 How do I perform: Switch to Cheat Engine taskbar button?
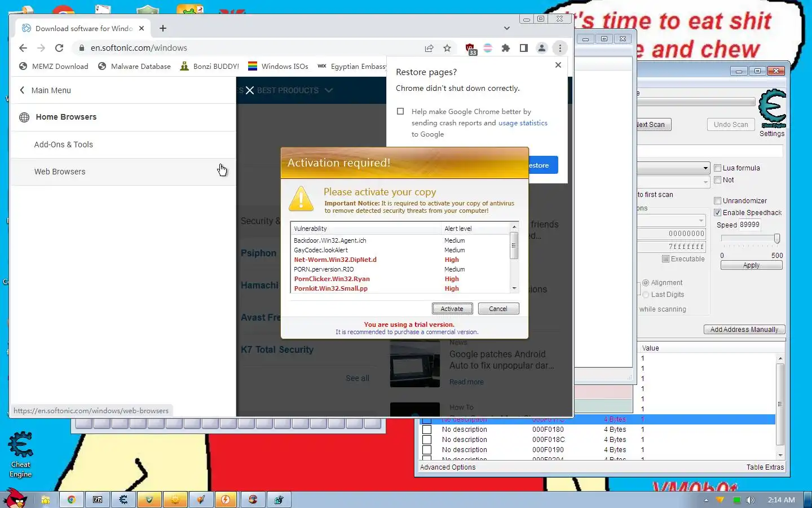(x=123, y=500)
